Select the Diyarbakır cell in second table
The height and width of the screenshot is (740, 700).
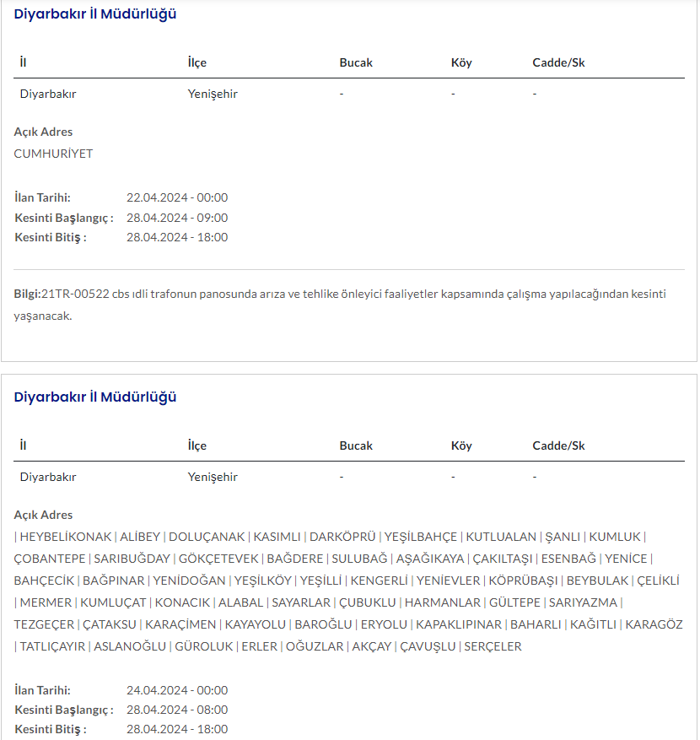[x=48, y=477]
